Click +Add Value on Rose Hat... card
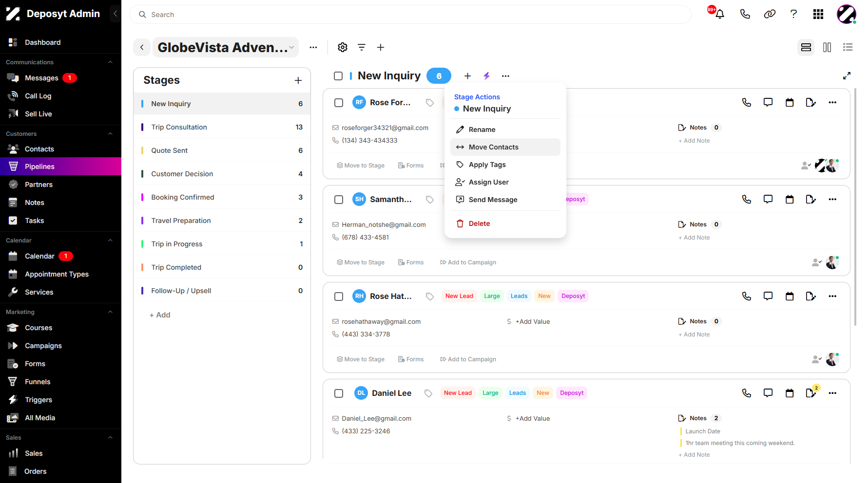The image size is (868, 483). [x=533, y=322]
